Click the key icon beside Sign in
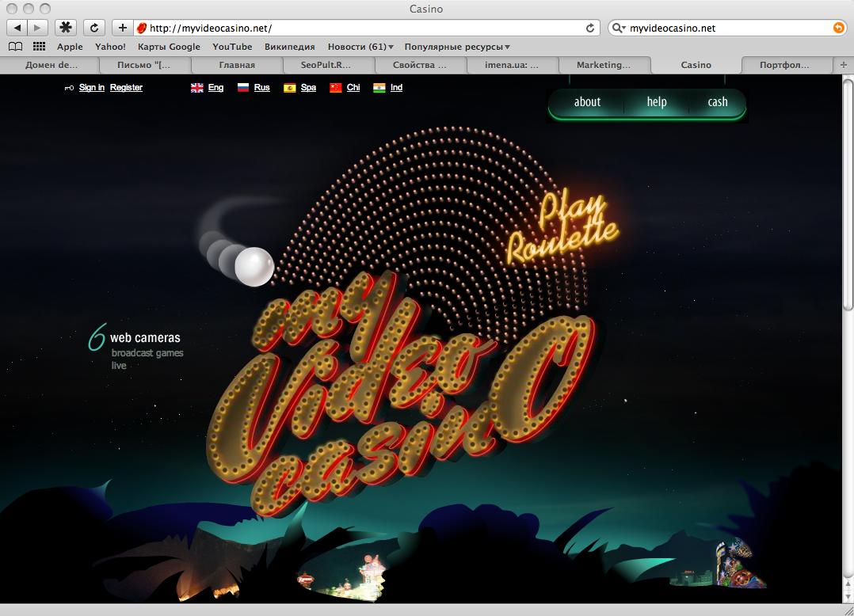854x616 pixels. 69,88
